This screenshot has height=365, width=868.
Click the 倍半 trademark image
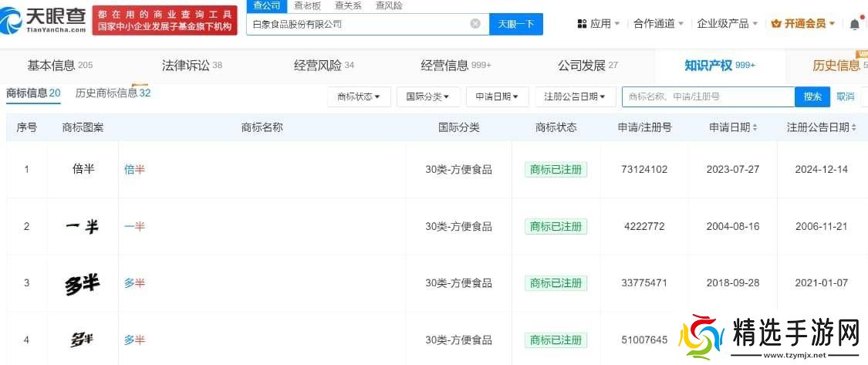tap(83, 169)
